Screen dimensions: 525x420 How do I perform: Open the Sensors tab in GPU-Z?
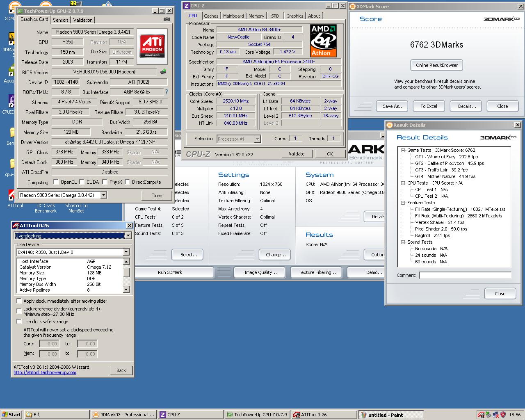61,20
